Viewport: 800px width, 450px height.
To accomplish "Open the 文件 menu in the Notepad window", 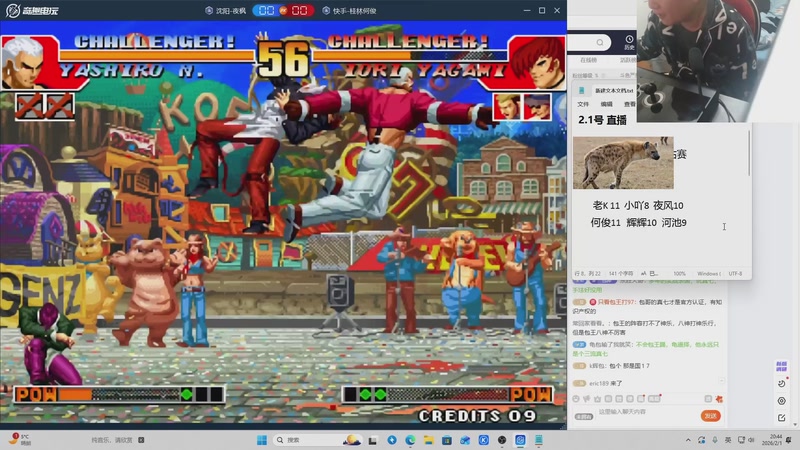I will [583, 104].
